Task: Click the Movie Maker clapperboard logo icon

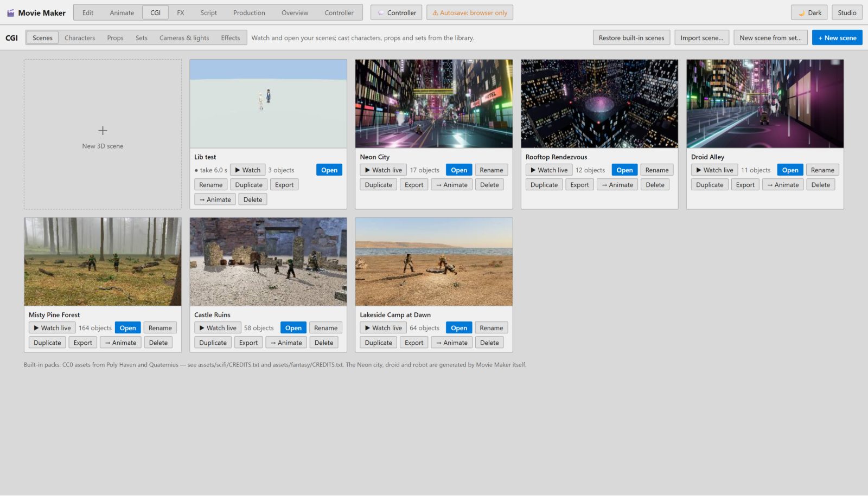Action: point(10,12)
